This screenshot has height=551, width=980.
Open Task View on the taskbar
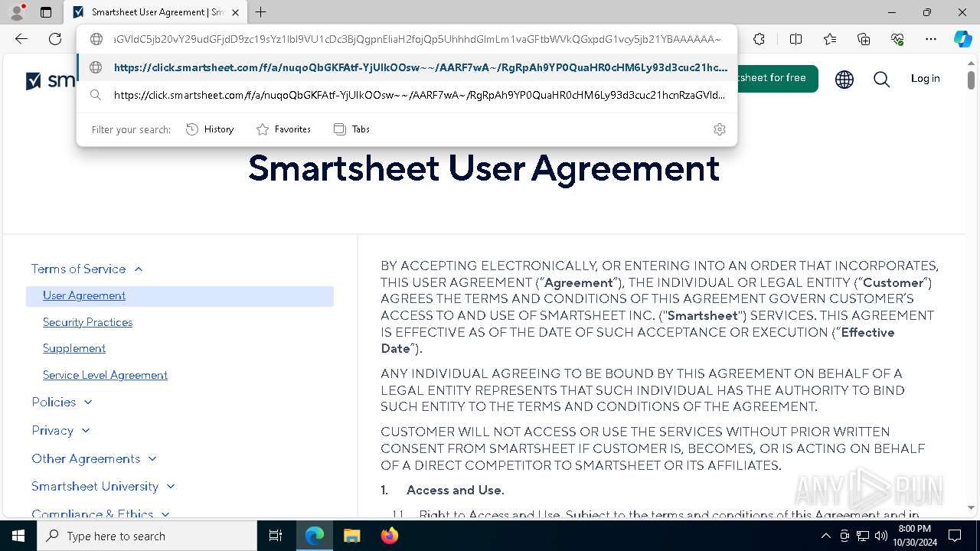point(276,536)
